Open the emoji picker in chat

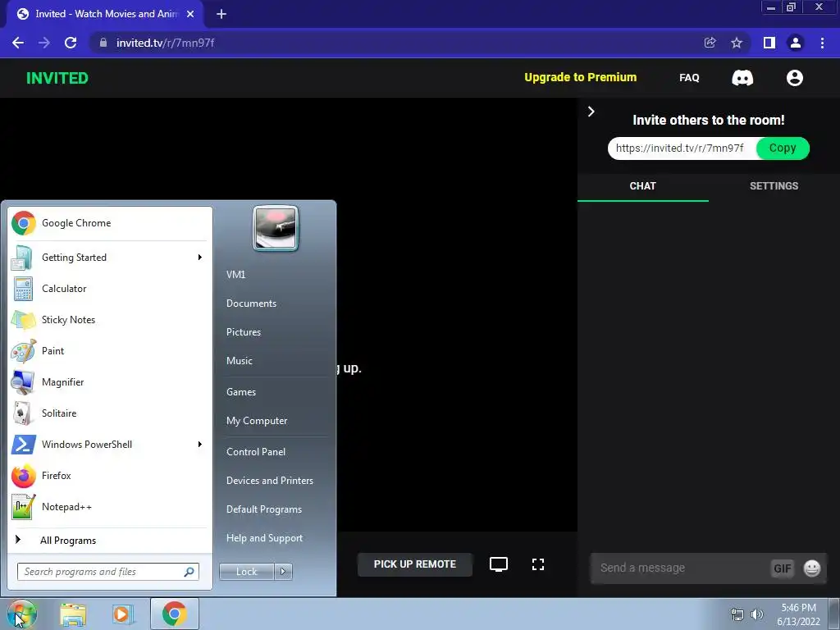811,568
